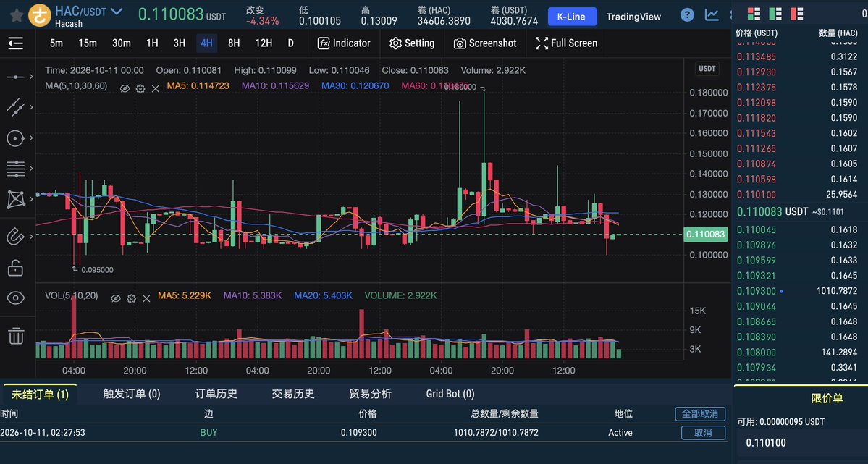The height and width of the screenshot is (464, 868).
Task: Delete all drawings with trash icon
Action: pos(15,336)
